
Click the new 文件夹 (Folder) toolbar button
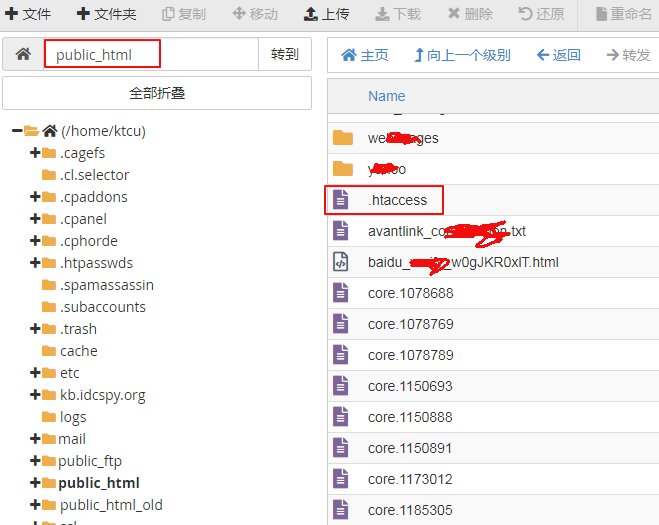coord(106,14)
